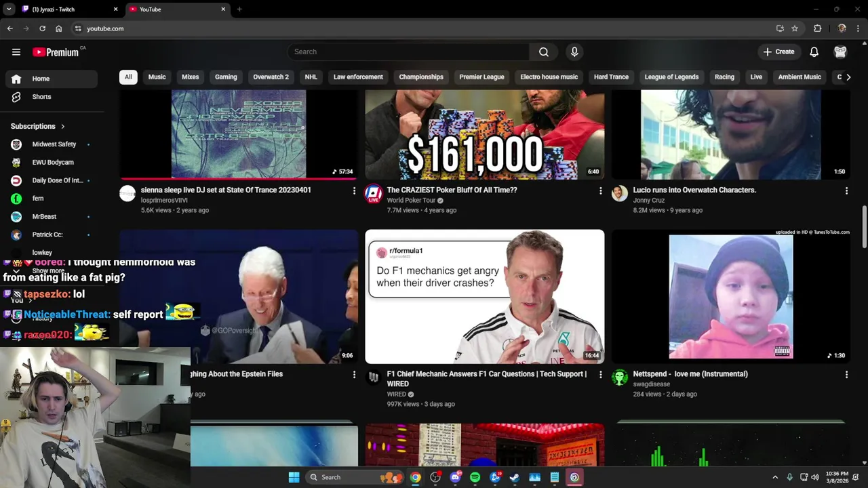Open the losprimerosVIIVI channel link

pyautogui.click(x=164, y=201)
